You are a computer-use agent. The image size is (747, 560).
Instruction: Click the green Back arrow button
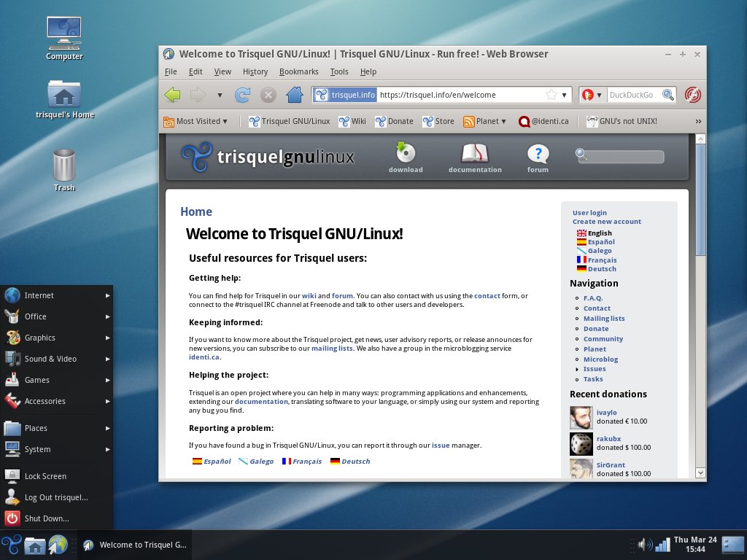click(x=172, y=95)
